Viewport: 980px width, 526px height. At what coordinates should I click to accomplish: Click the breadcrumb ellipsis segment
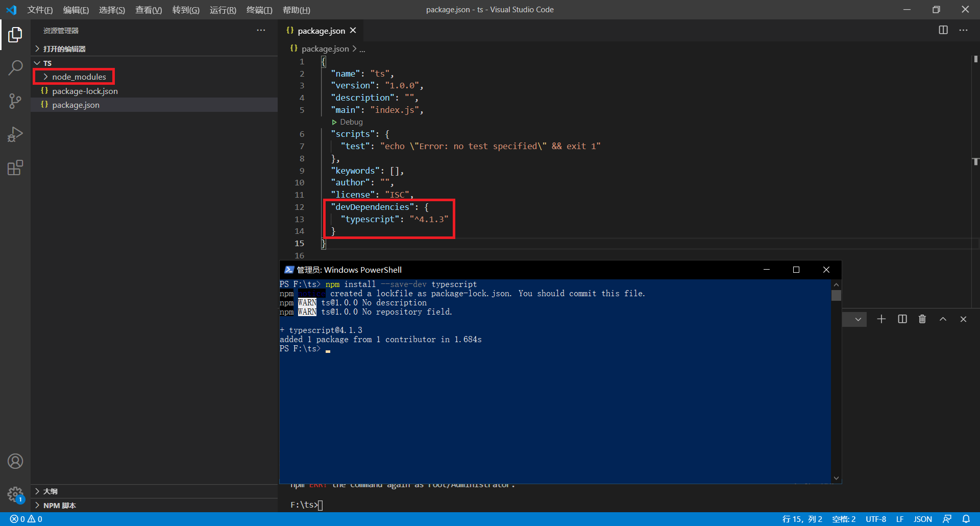pos(362,49)
